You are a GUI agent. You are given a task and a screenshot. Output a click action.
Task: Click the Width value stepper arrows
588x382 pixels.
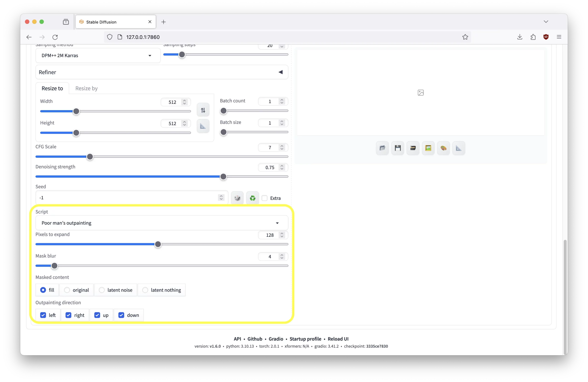[x=184, y=102]
